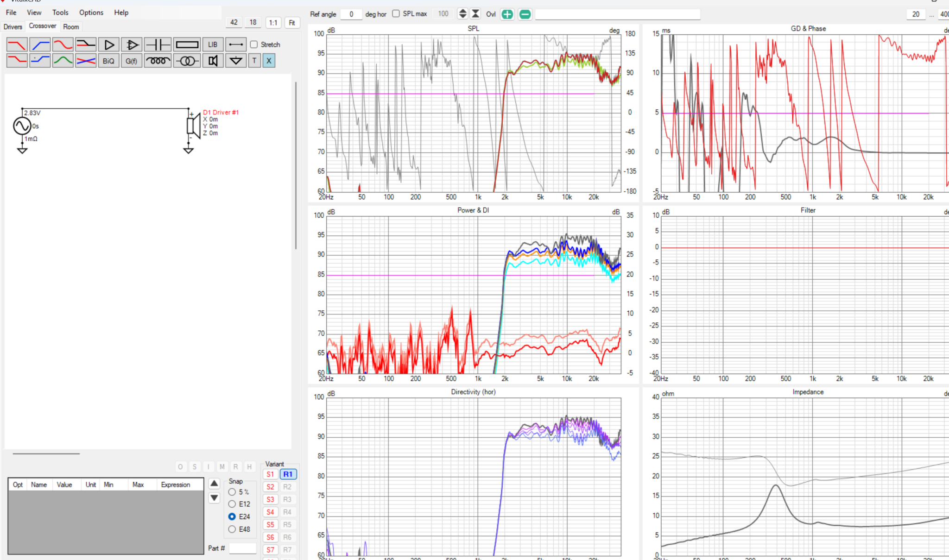Add an operational amplifier component
This screenshot has width=949, height=560.
[132, 44]
